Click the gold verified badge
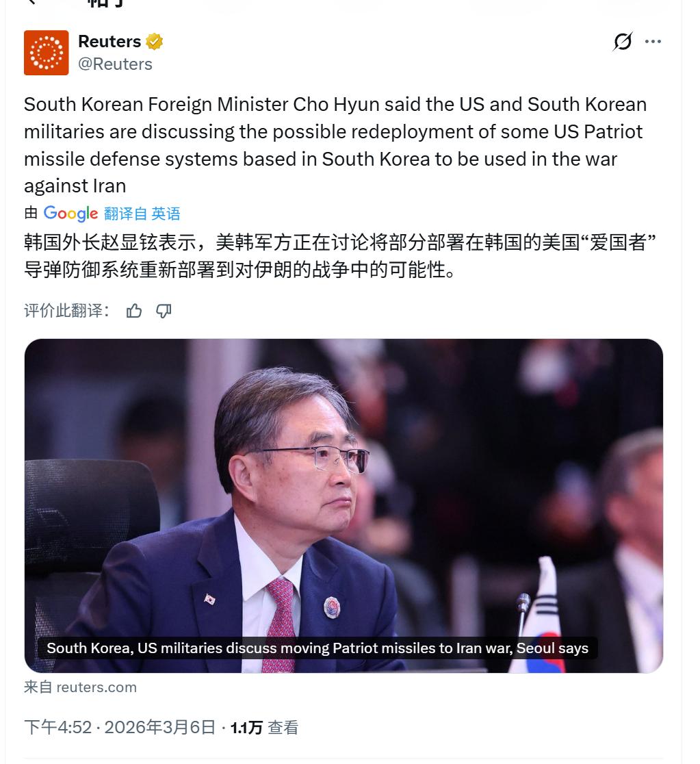This screenshot has width=700, height=764. pos(155,42)
